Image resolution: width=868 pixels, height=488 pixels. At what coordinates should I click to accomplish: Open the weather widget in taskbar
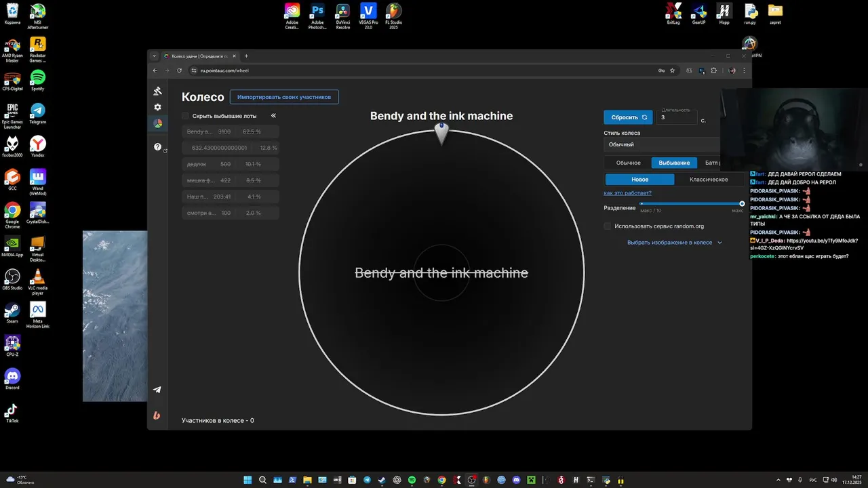(20, 480)
